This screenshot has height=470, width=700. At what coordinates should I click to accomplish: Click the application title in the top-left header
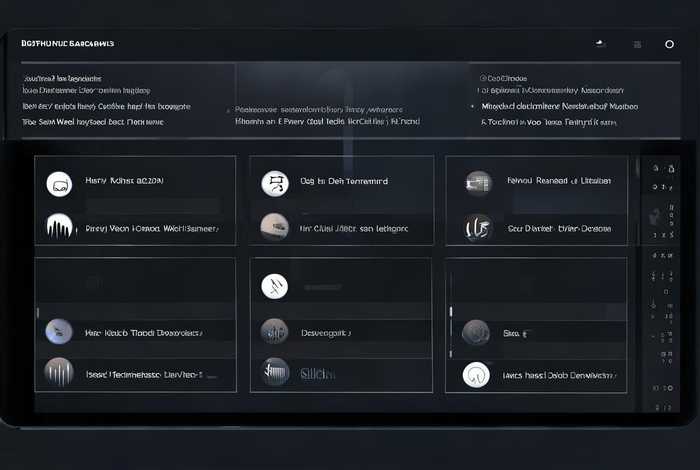67,44
